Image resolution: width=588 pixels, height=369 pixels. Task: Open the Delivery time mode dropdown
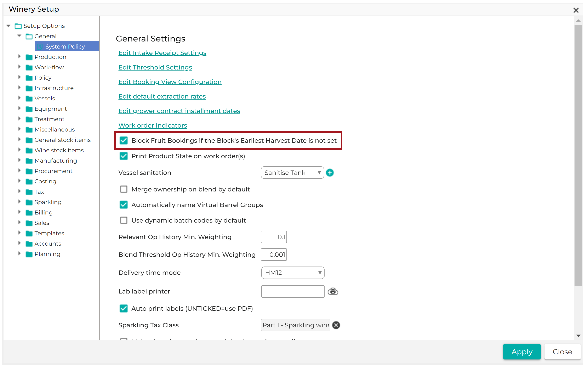pos(292,273)
